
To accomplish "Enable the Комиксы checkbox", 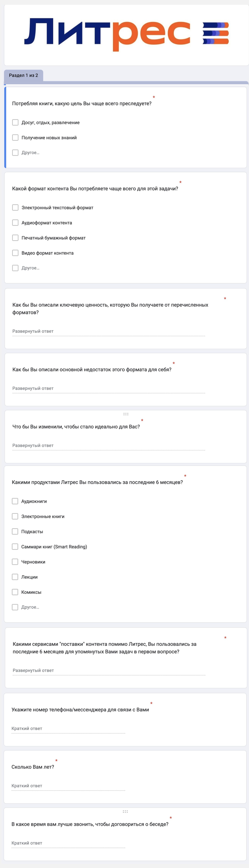I will click(x=15, y=592).
